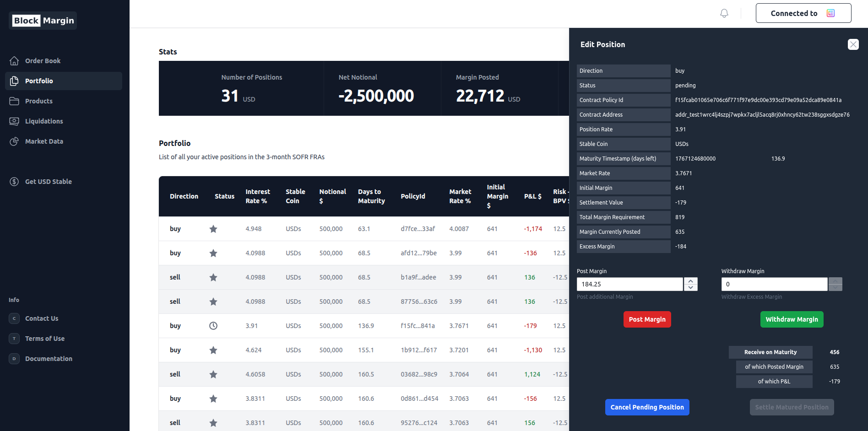The height and width of the screenshot is (431, 868).
Task: Click the star status of b1a9f...adee row
Action: point(213,277)
